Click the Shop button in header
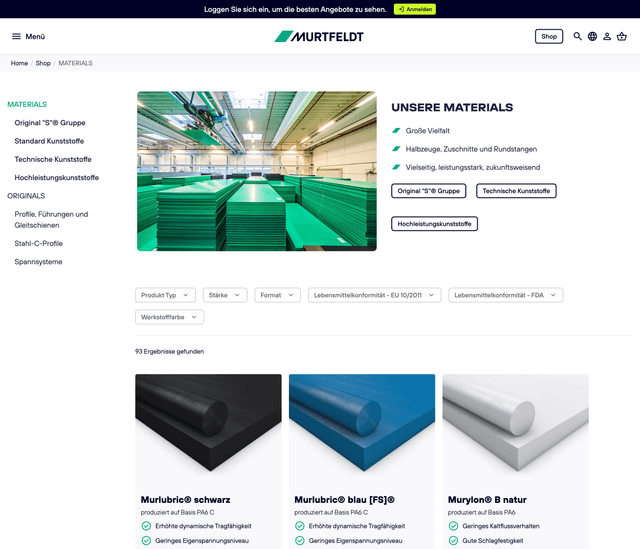This screenshot has height=549, width=640. 549,36
